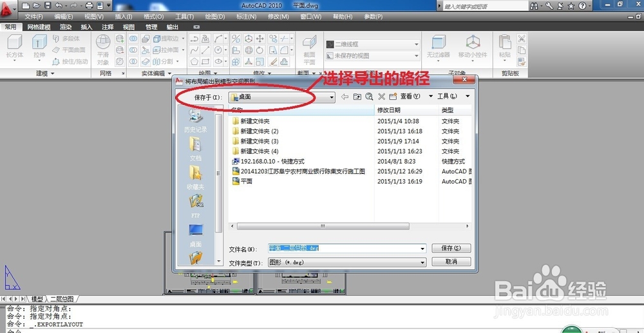This screenshot has width=644, height=333.
Task: Click the Redo arrow icon
Action: click(x=73, y=6)
